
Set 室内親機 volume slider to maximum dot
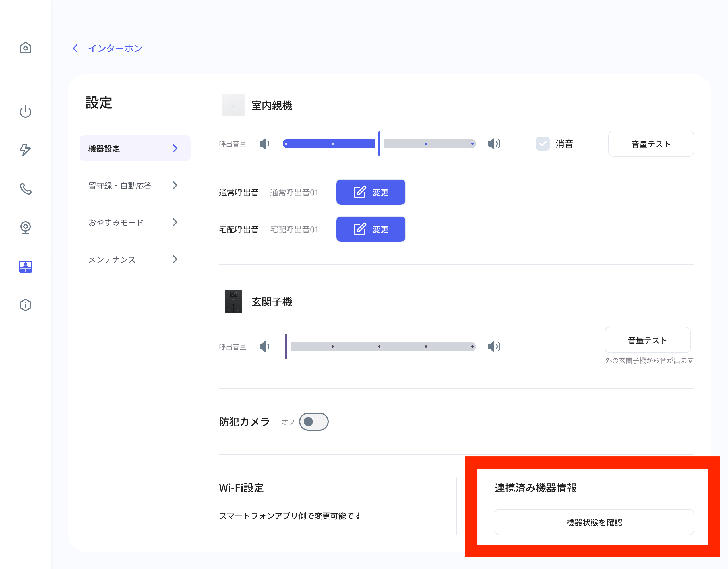click(x=473, y=144)
